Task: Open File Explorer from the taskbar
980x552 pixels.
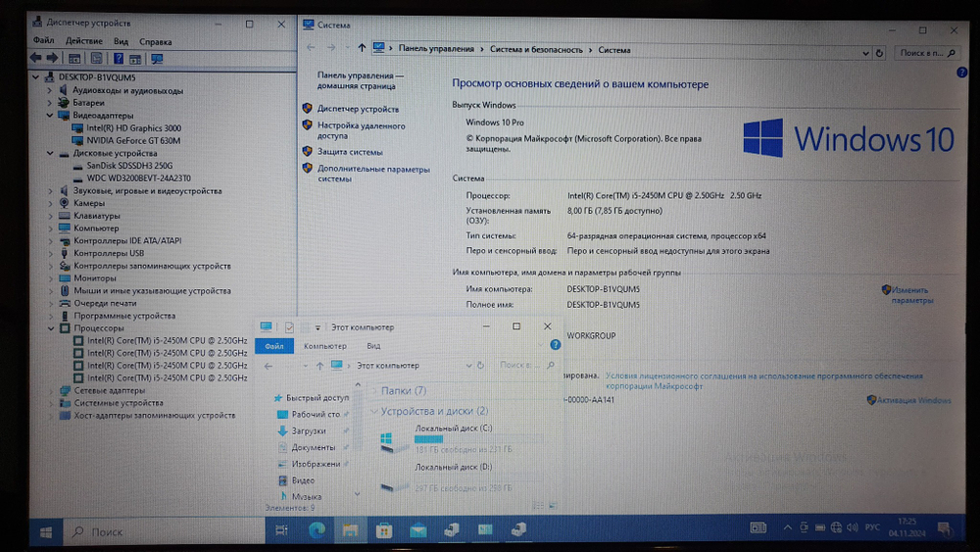Action: (350, 530)
